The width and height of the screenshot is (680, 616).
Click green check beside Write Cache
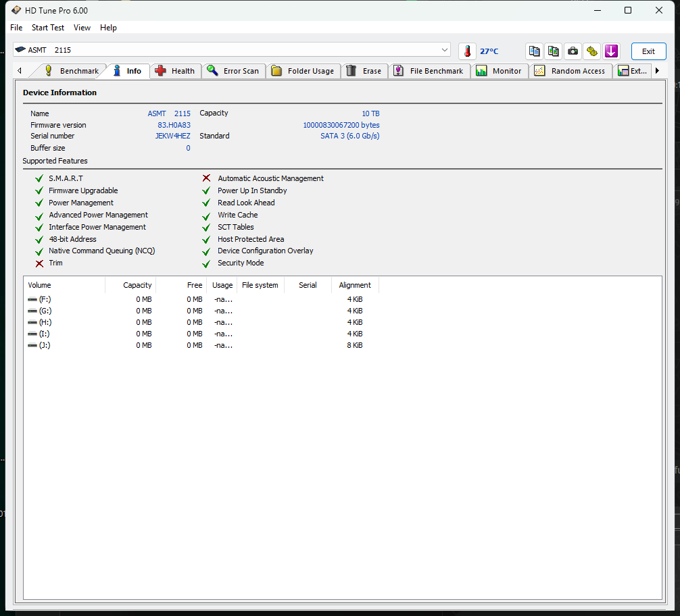point(206,215)
